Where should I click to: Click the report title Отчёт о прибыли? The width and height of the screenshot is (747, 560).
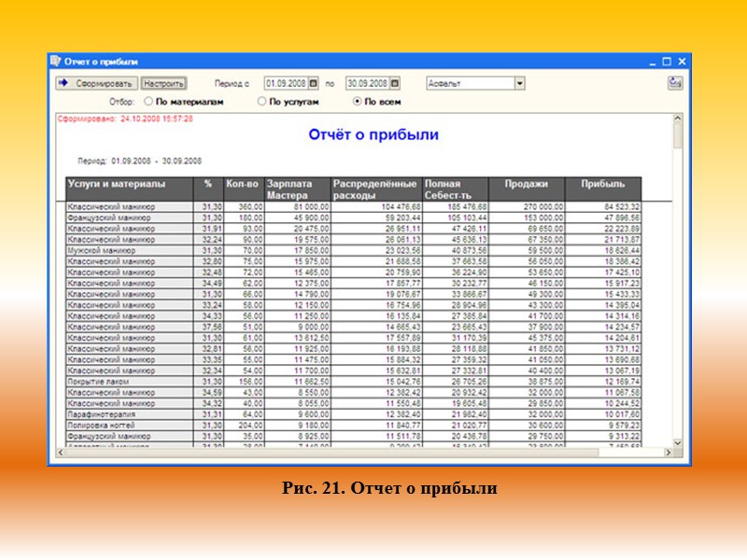coord(373,134)
